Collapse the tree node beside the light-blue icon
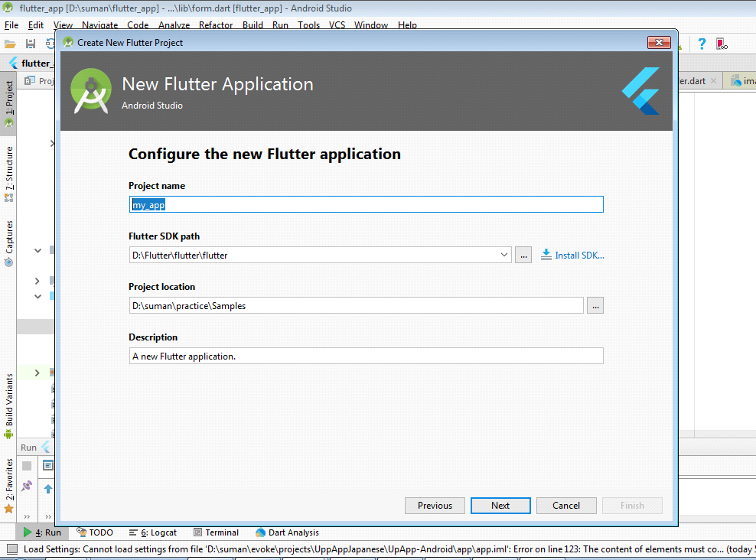This screenshot has width=756, height=560. click(x=37, y=296)
